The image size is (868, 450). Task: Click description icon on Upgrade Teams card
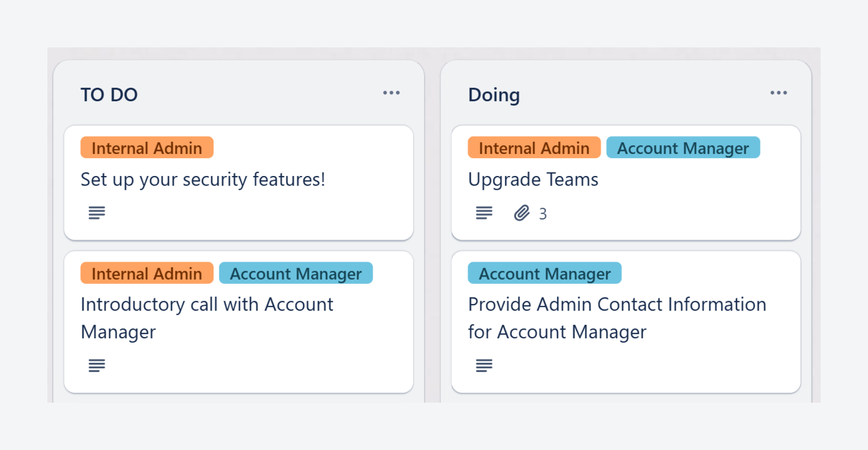click(x=484, y=213)
